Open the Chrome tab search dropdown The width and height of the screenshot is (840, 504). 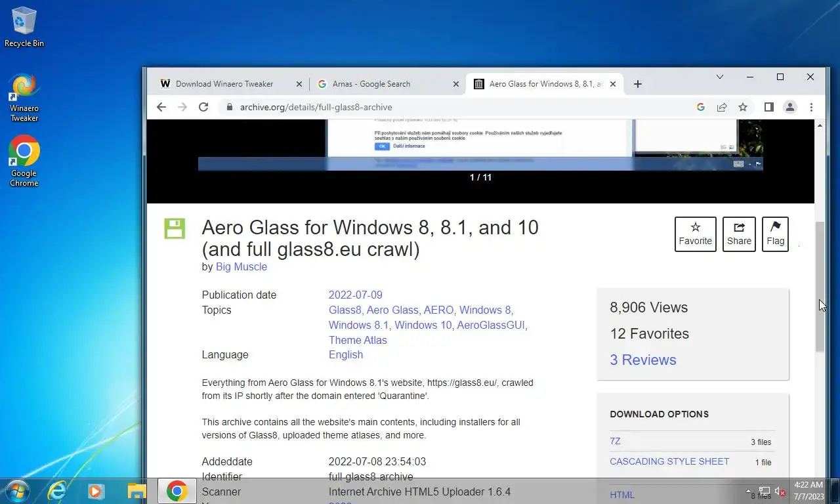tap(720, 77)
